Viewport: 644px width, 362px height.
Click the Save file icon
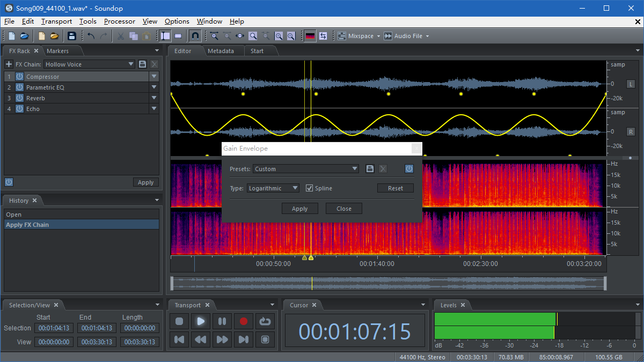point(72,35)
